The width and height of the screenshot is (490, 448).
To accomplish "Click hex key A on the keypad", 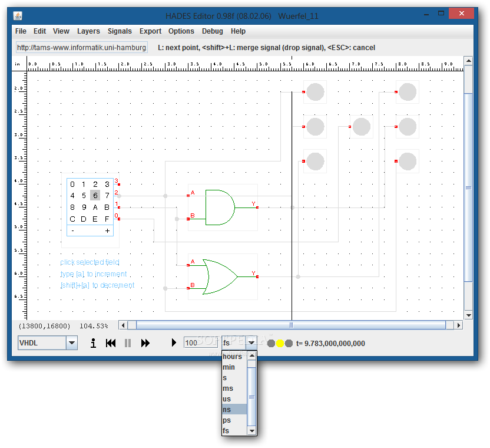I will 95,207.
